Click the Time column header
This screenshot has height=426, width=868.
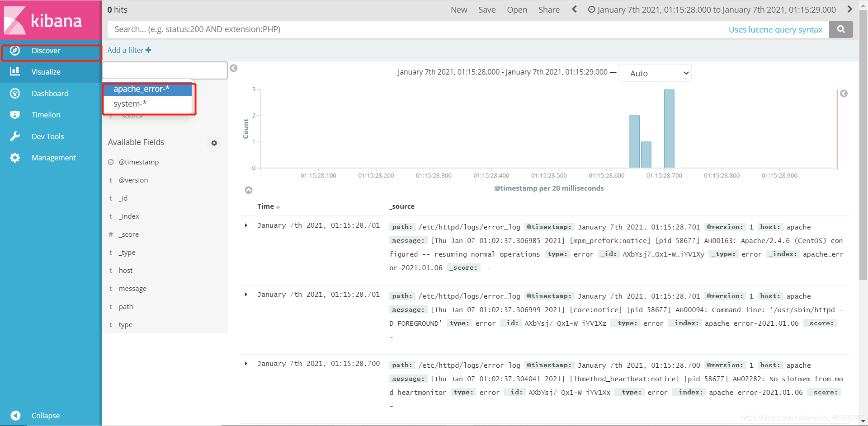coord(265,206)
